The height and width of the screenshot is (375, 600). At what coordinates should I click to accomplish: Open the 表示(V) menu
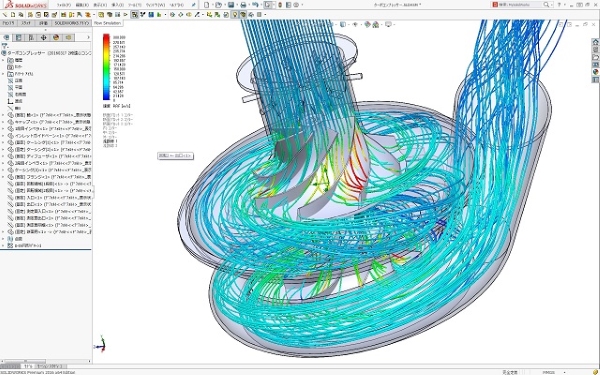[x=100, y=5]
